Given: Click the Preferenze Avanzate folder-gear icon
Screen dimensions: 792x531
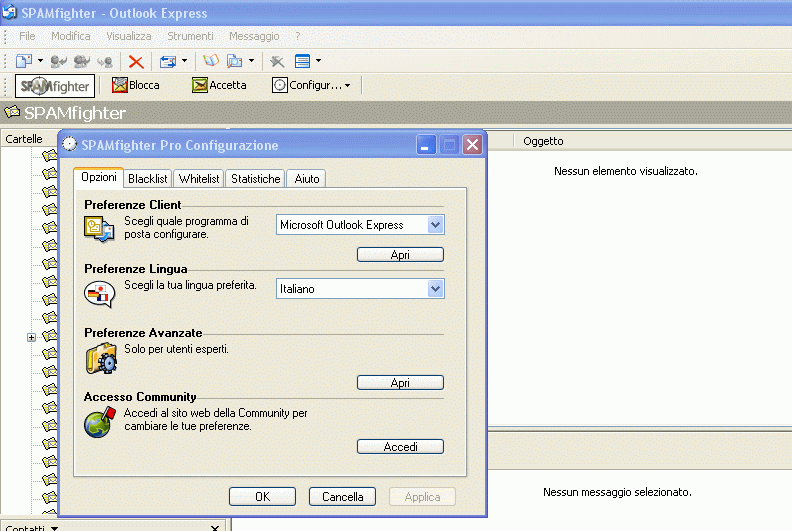Looking at the screenshot, I should [100, 359].
